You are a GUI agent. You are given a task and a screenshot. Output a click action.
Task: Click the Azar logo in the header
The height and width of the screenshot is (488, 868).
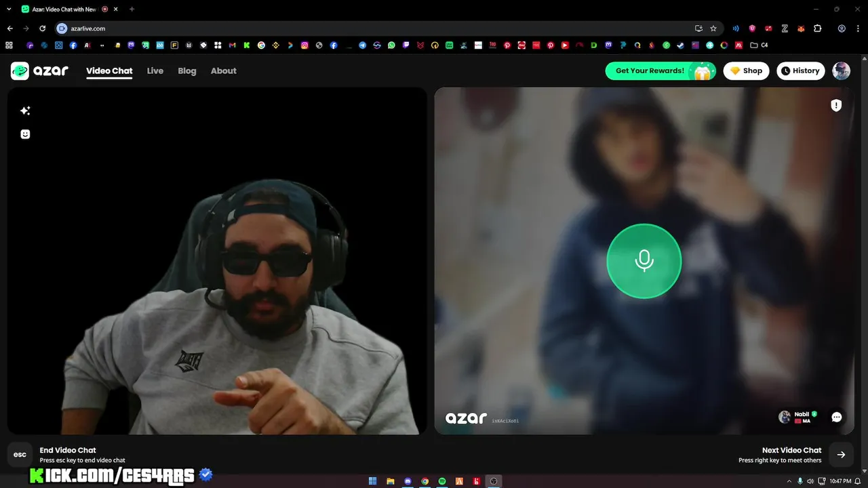[40, 70]
